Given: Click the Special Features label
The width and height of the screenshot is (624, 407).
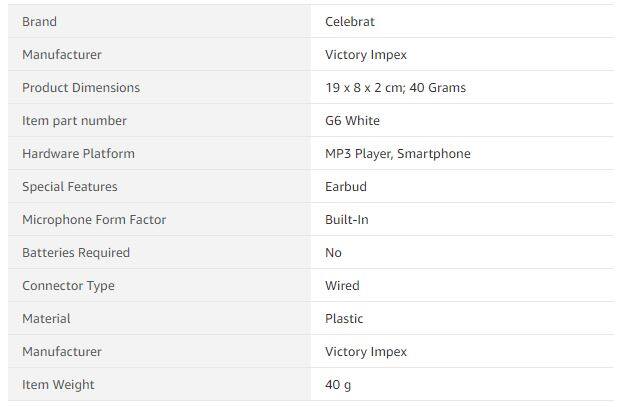Looking at the screenshot, I should (x=70, y=186).
